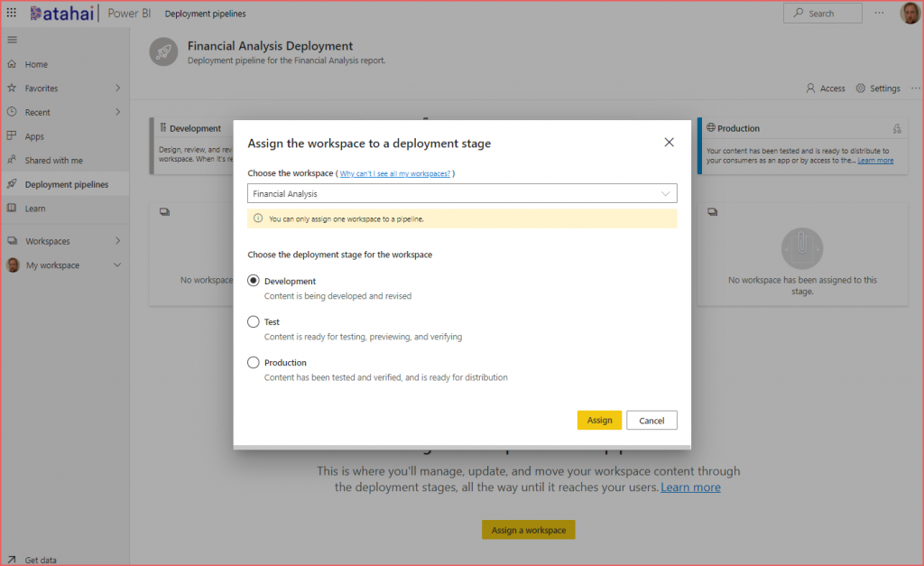Viewport: 924px width, 566px height.
Task: Click the Favorites star icon
Action: coord(12,88)
